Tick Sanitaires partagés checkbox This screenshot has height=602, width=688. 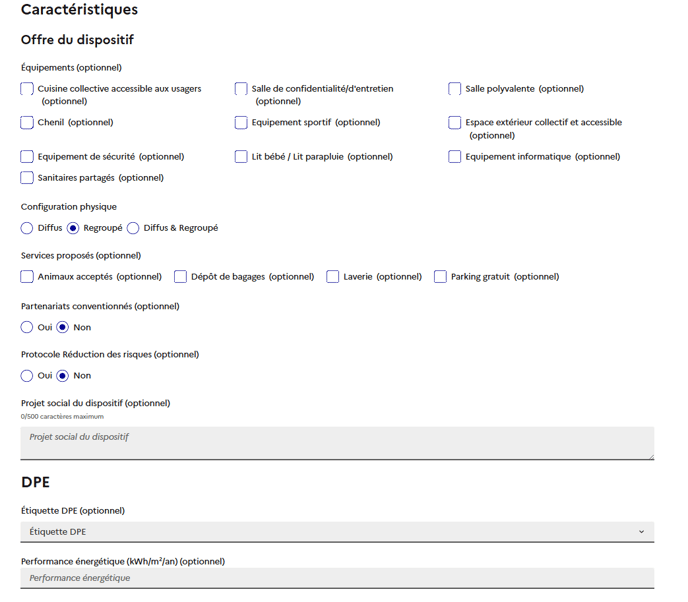(x=27, y=178)
